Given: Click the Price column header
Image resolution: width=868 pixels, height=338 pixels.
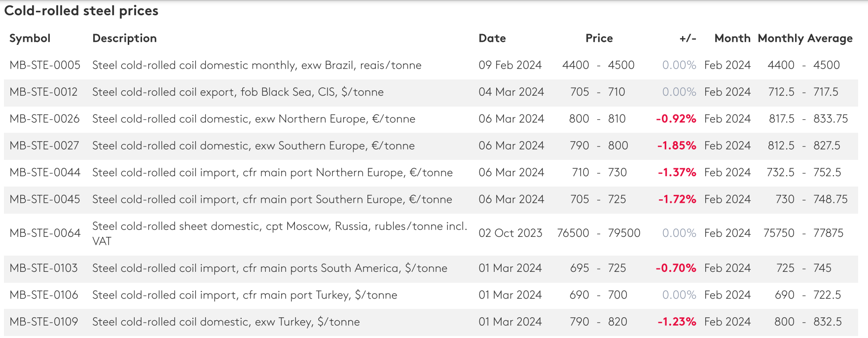Looking at the screenshot, I should click(x=599, y=38).
